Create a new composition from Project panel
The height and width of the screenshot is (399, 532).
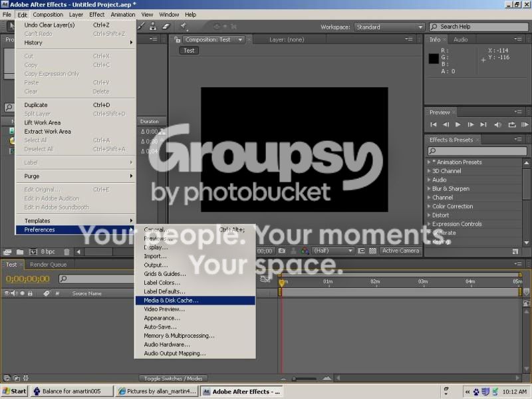tap(33, 252)
